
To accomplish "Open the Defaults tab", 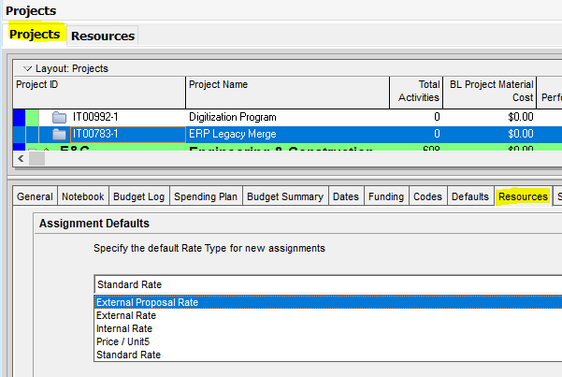I will (470, 196).
